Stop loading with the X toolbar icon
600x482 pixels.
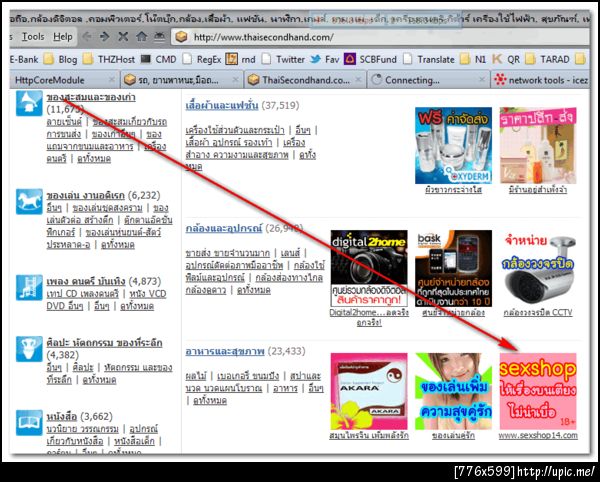[123, 37]
